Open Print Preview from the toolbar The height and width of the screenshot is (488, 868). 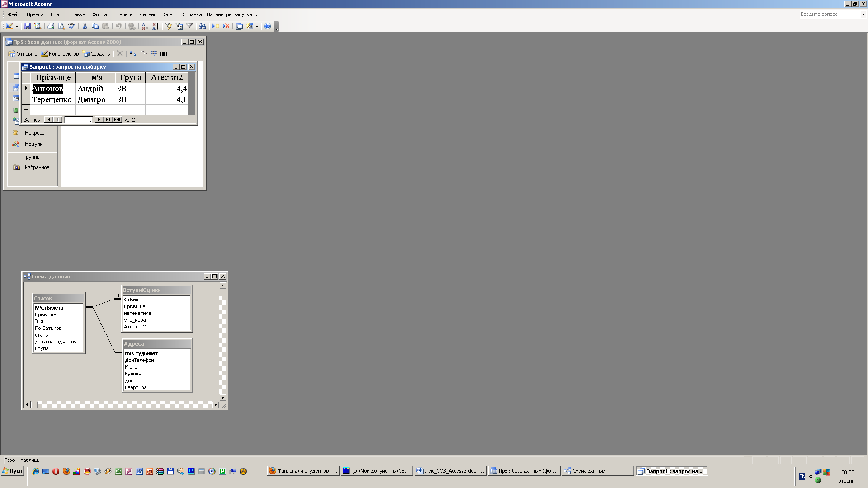click(61, 26)
